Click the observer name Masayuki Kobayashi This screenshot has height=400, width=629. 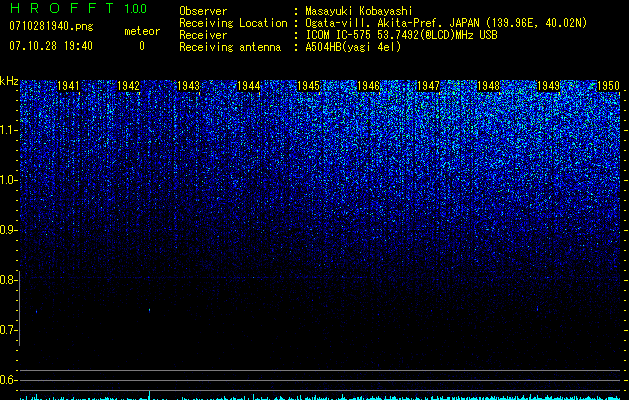click(x=359, y=11)
